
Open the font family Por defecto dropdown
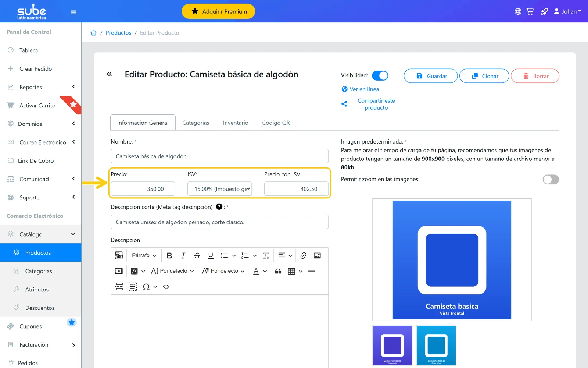point(223,271)
